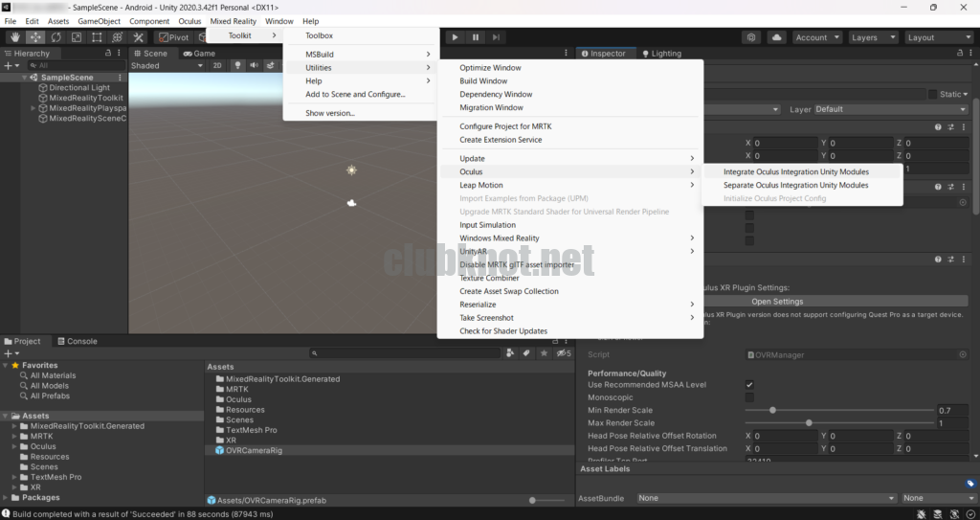The width and height of the screenshot is (980, 520).
Task: Open the Layout dropdown
Action: (937, 37)
